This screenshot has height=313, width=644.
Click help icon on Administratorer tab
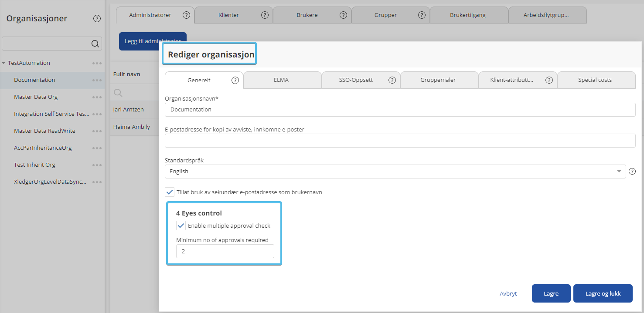coord(186,15)
